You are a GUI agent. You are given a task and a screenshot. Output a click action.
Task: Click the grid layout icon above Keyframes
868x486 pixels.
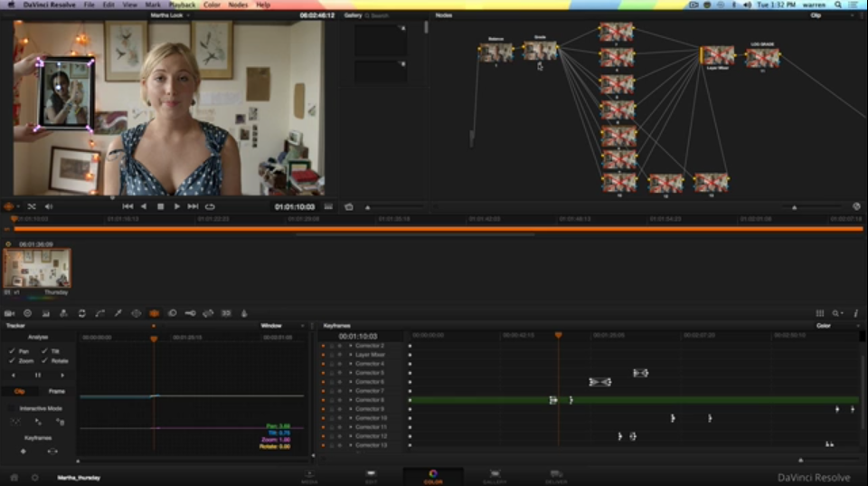click(820, 313)
